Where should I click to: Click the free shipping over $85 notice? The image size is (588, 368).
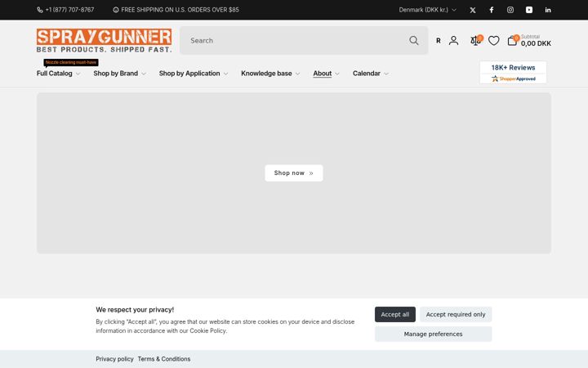click(176, 10)
